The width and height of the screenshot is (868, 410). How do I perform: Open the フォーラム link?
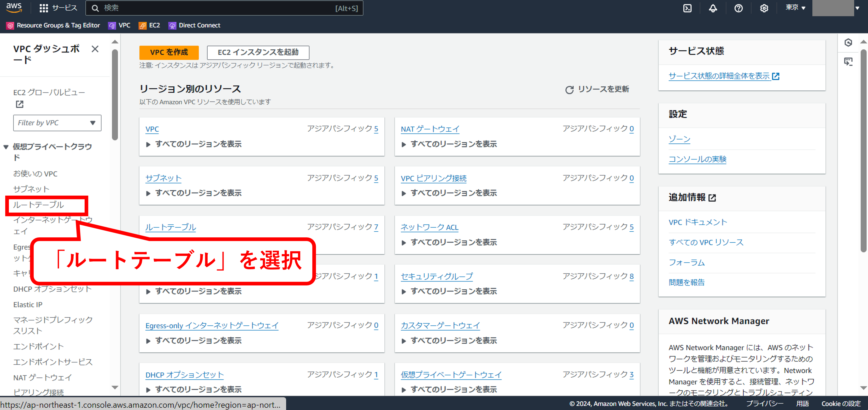(687, 262)
